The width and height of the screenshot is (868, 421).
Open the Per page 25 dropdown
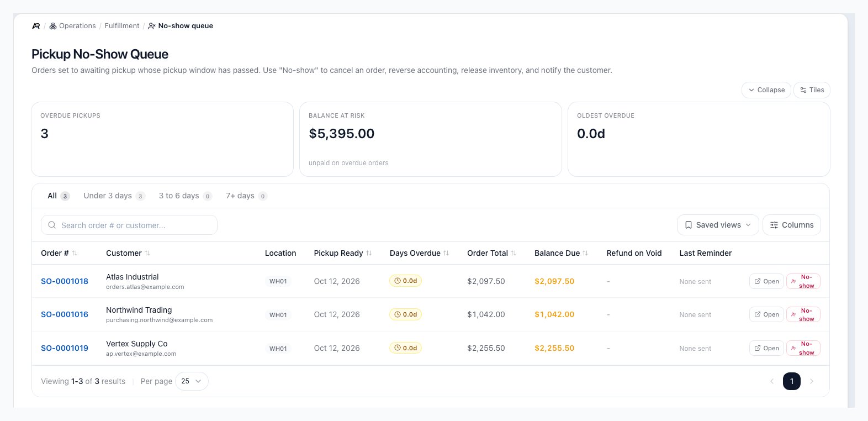pos(192,381)
